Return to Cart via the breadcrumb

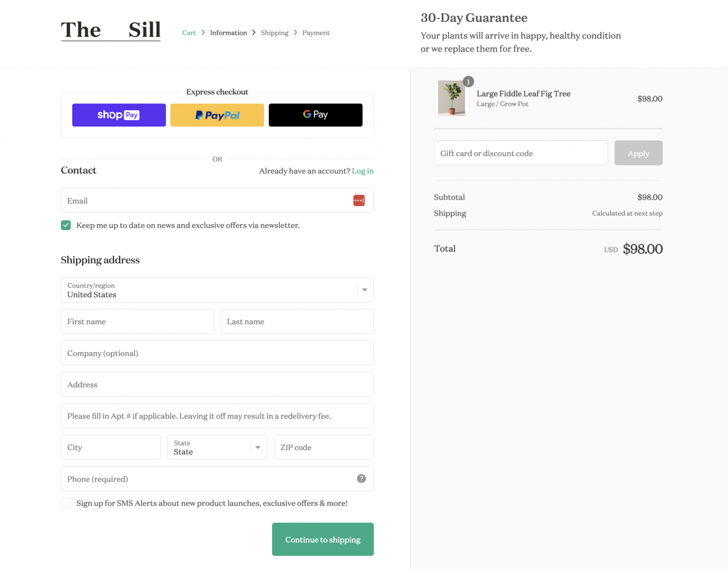click(189, 32)
